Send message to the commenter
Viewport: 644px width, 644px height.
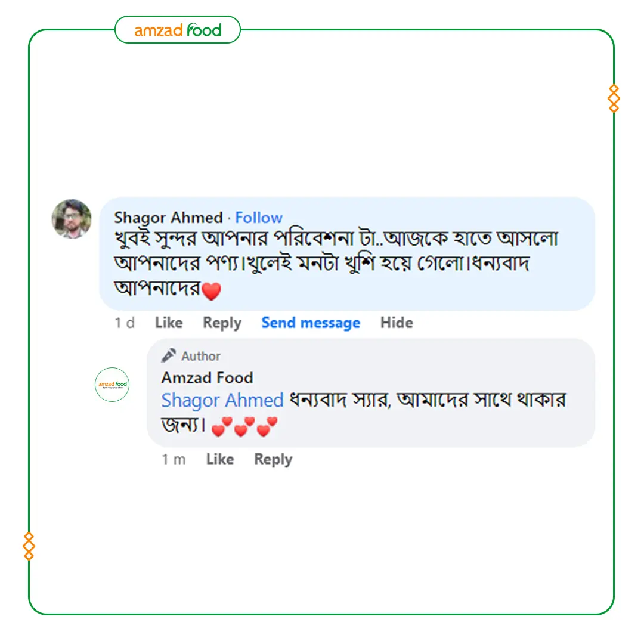tap(311, 323)
